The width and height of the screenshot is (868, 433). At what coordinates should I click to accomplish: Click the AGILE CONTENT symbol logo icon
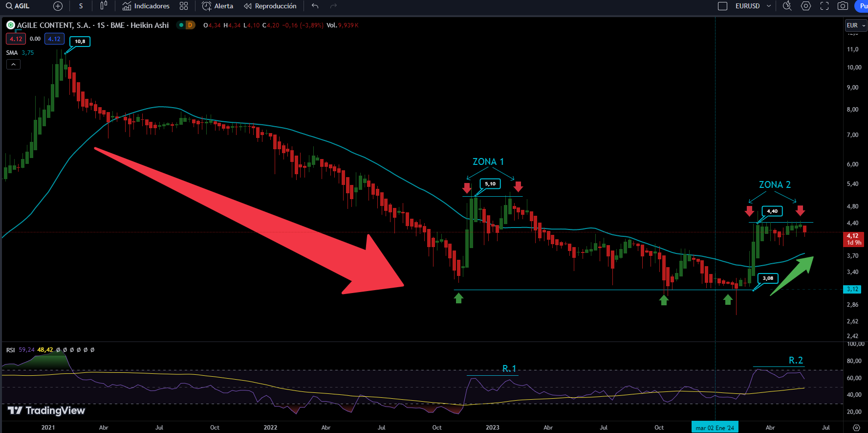(10, 25)
